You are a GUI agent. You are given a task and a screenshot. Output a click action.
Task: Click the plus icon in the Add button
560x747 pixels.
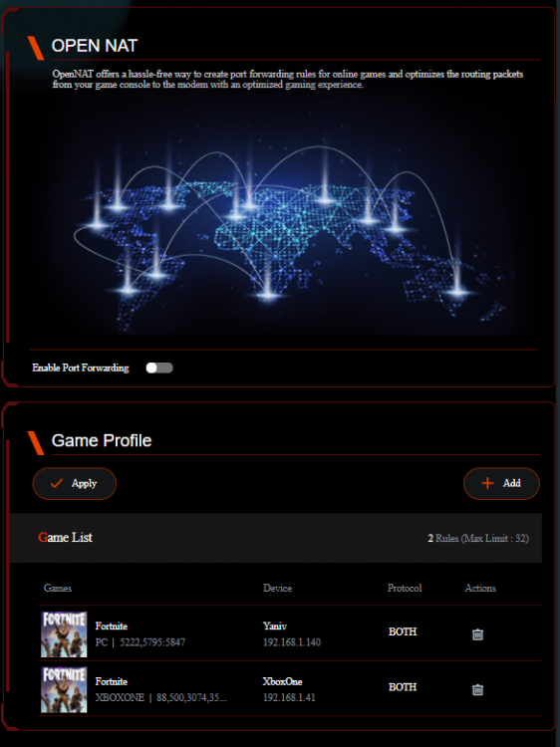point(487,483)
